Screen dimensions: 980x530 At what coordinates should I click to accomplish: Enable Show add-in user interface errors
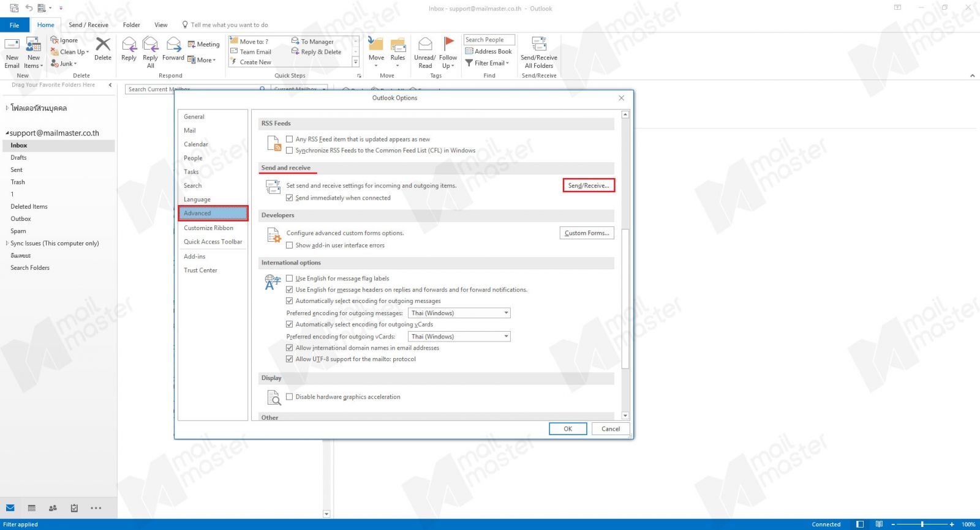(290, 245)
